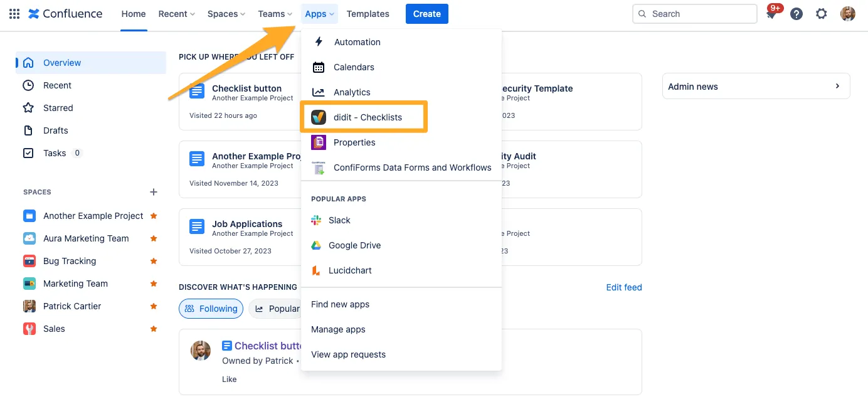Click the Search input field

[x=695, y=14]
